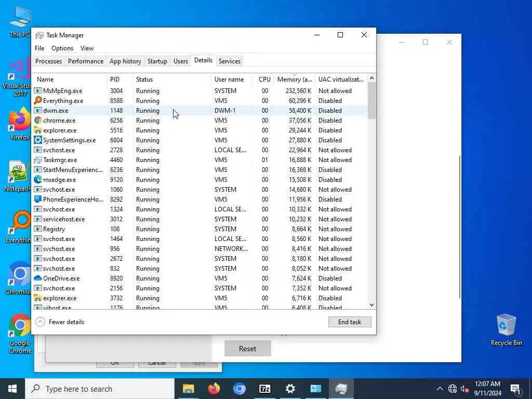Open Firefox desktop shortcut
This screenshot has height=399, width=532.
19,123
